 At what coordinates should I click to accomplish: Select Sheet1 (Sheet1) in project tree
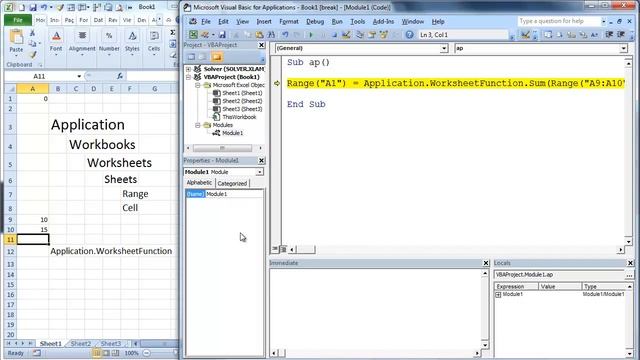pyautogui.click(x=242, y=93)
